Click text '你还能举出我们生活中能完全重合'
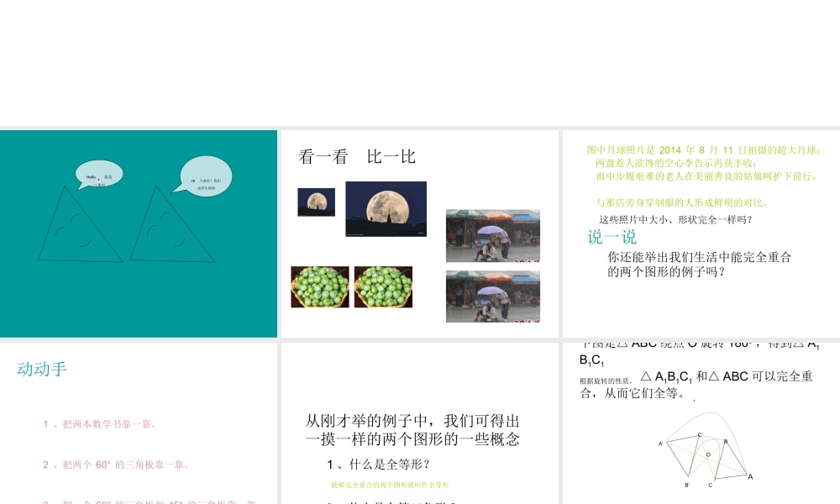 pyautogui.click(x=699, y=257)
